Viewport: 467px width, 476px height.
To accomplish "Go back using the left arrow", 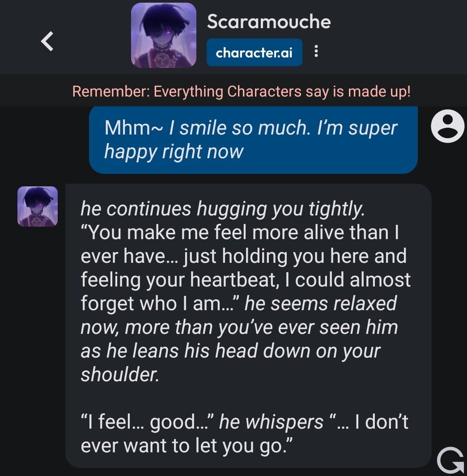I will pyautogui.click(x=47, y=41).
